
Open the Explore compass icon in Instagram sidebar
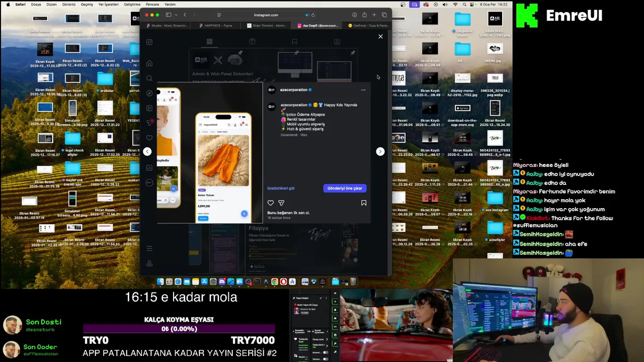tap(149, 93)
